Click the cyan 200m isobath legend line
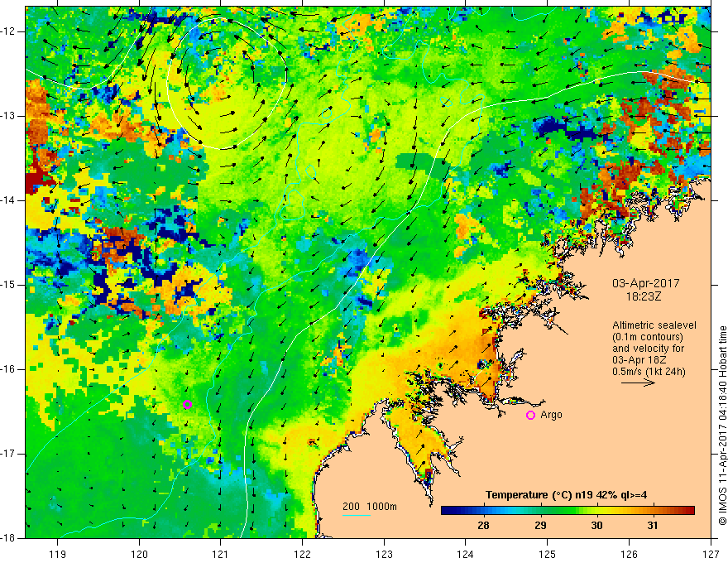This screenshot has width=728, height=563. tap(356, 515)
